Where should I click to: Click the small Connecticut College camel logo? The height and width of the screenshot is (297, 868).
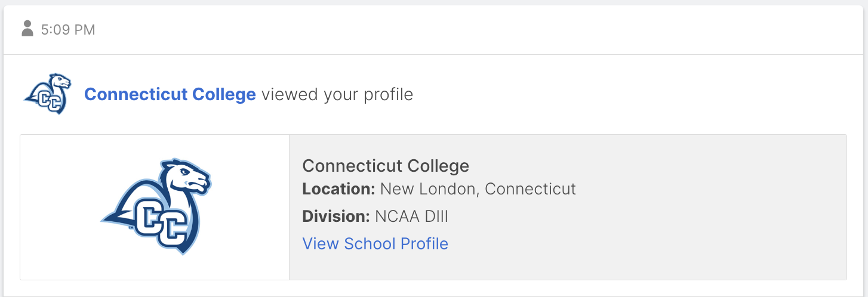48,94
